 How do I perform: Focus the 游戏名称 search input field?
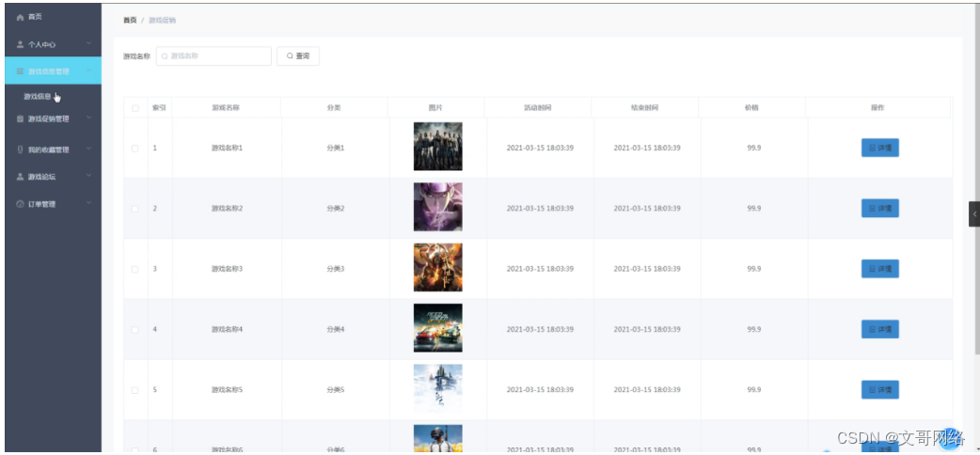[213, 56]
